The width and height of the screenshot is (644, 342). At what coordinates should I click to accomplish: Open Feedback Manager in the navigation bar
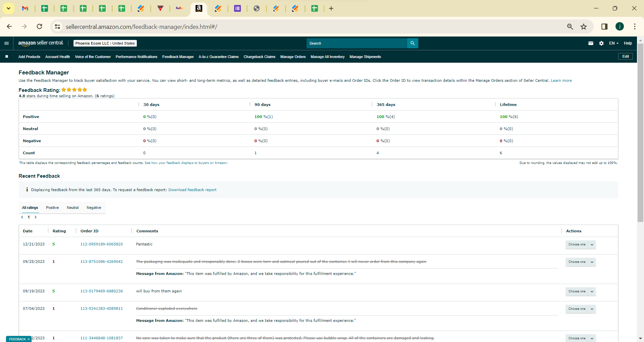point(178,57)
